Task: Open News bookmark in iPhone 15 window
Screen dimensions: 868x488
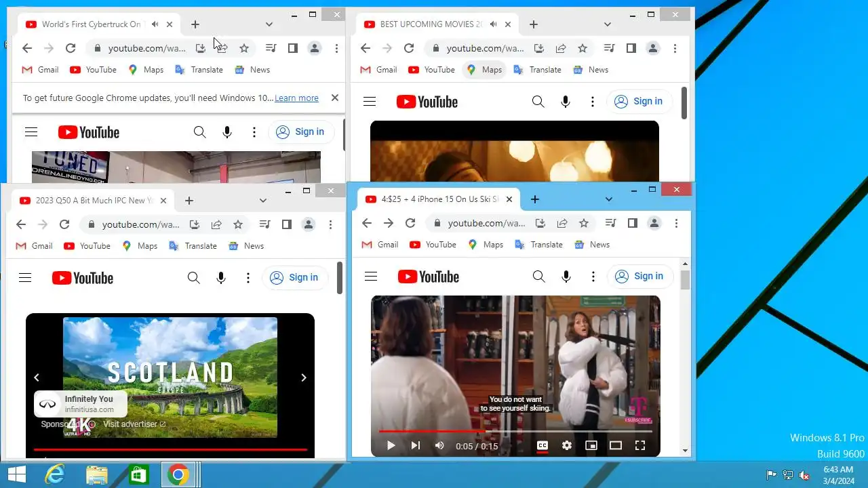Action: (x=592, y=245)
